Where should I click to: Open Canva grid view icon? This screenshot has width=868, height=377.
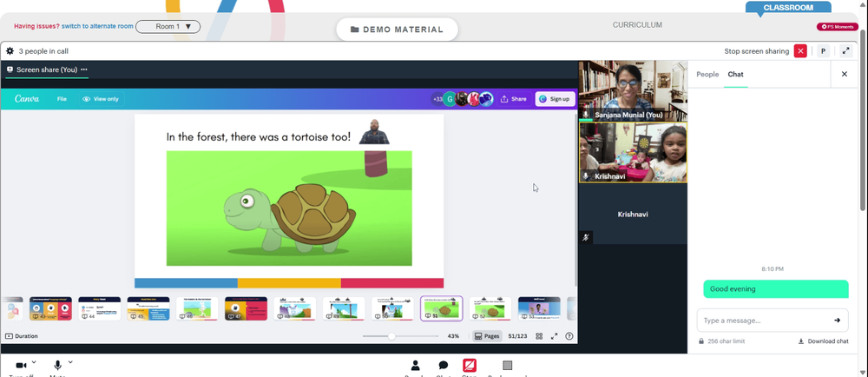pyautogui.click(x=539, y=336)
